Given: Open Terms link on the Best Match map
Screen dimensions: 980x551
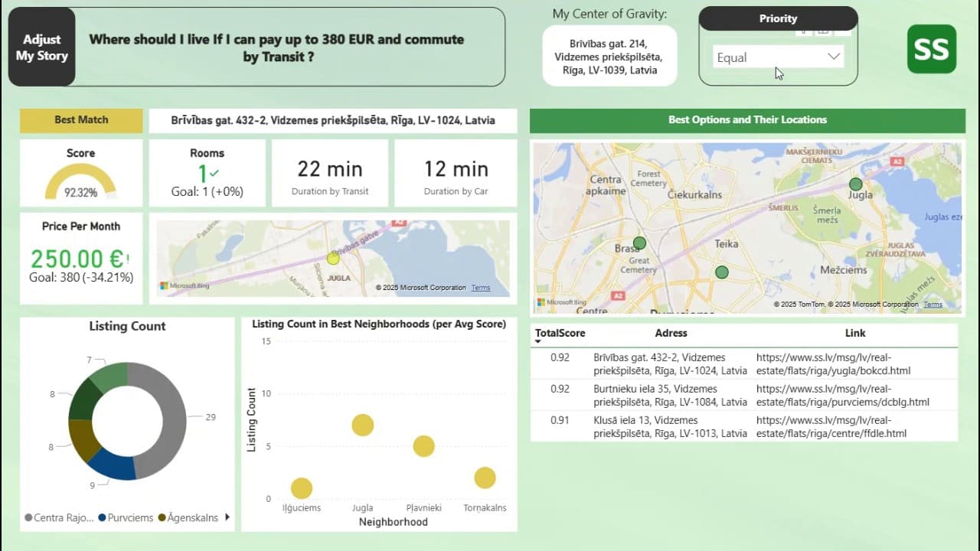Looking at the screenshot, I should (481, 288).
